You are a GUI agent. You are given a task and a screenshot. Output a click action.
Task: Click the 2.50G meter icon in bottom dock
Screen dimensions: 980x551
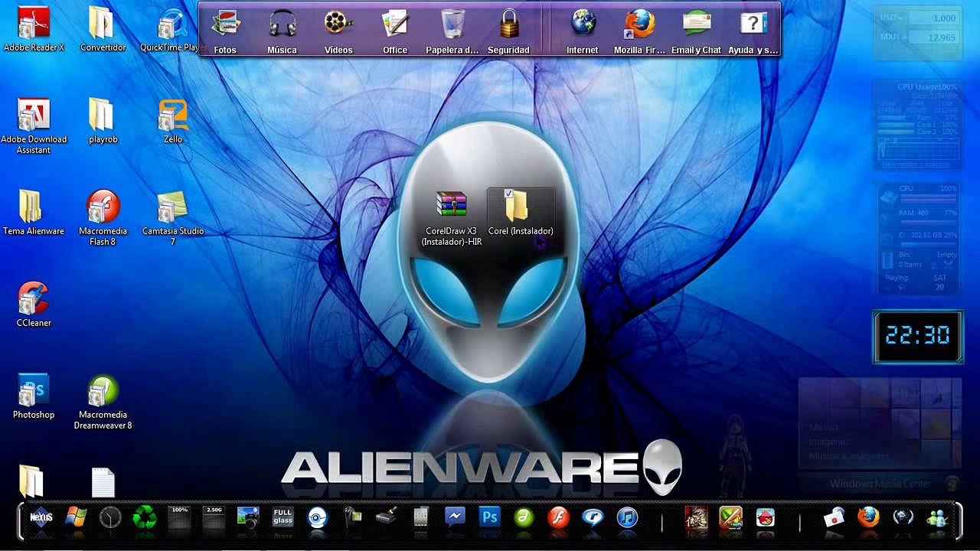214,518
